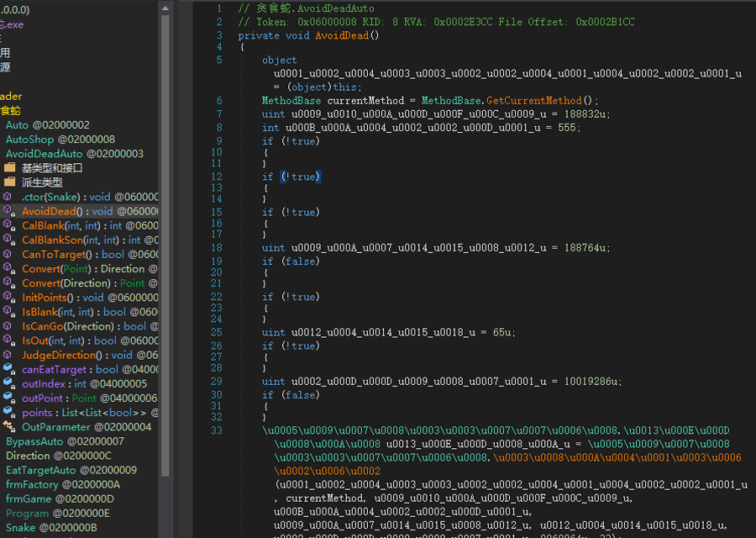Open the BypassAuto class node
The image size is (756, 538).
(65, 441)
